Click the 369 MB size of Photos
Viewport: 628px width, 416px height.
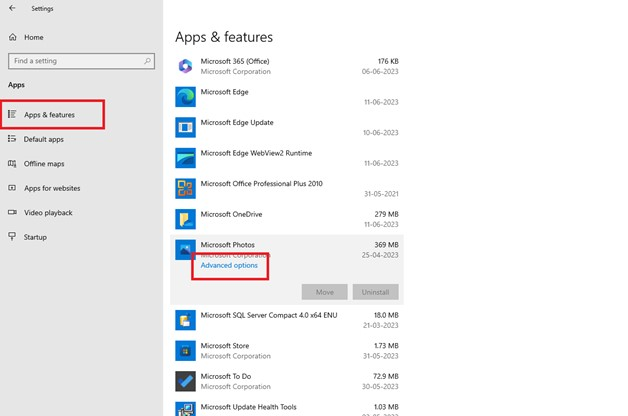click(386, 245)
